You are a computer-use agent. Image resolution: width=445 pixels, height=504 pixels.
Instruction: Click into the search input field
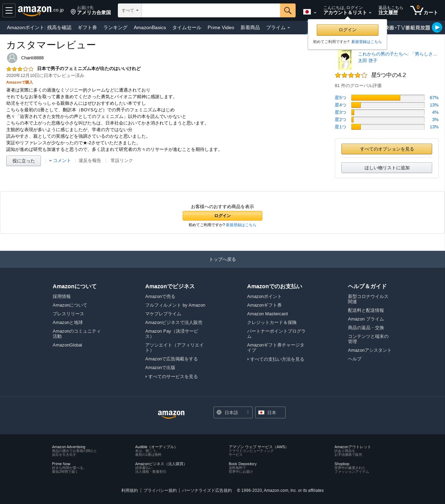pyautogui.click(x=211, y=10)
